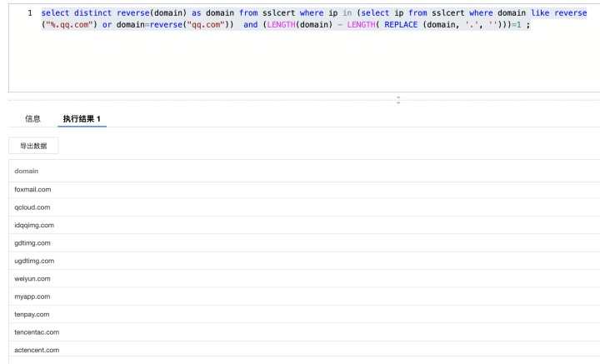The width and height of the screenshot is (600, 364).
Task: Select the gdtimg.com result row
Action: [x=304, y=242]
